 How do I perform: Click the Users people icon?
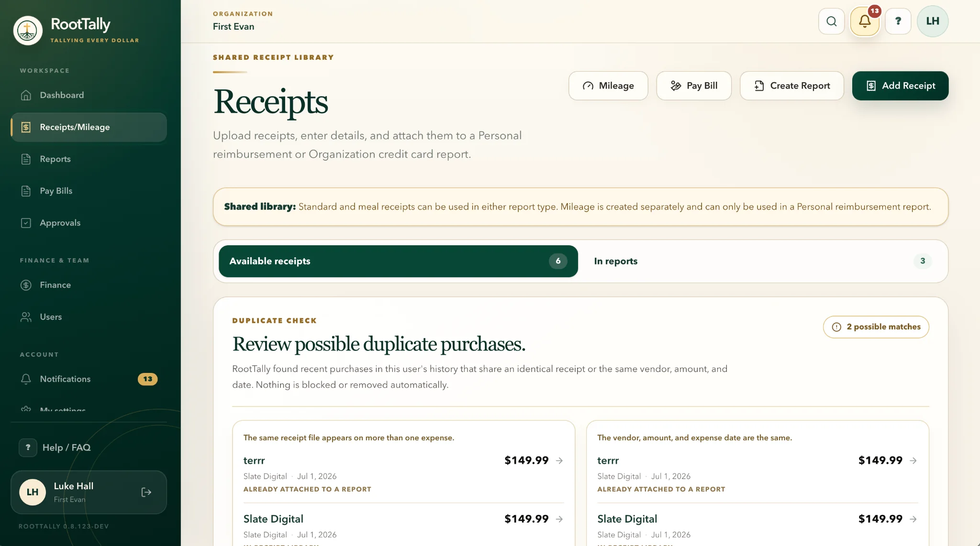pos(26,317)
